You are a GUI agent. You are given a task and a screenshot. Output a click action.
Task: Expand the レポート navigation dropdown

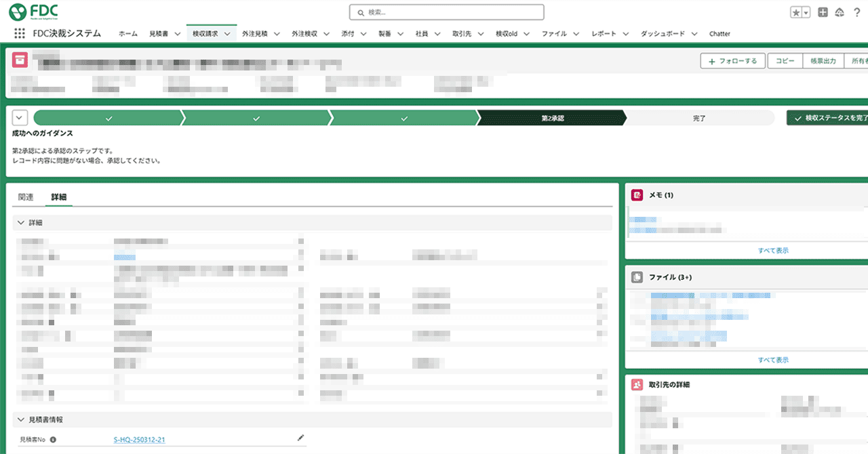[x=625, y=34]
